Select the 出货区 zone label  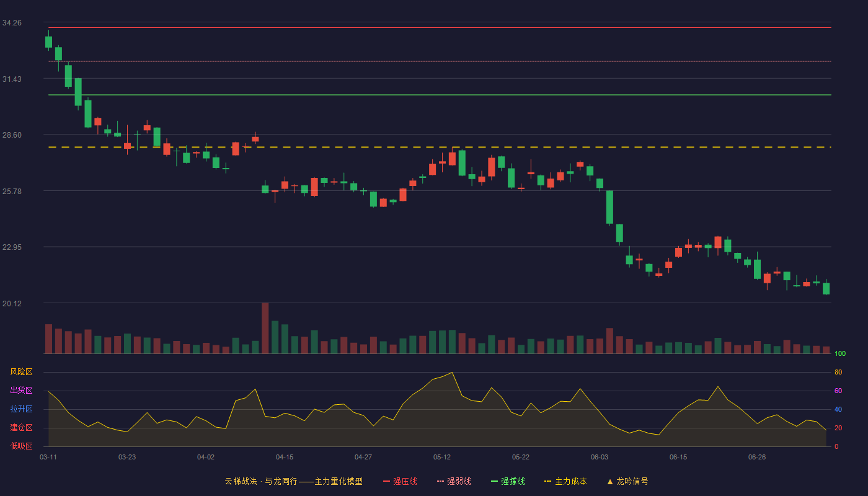click(21, 391)
